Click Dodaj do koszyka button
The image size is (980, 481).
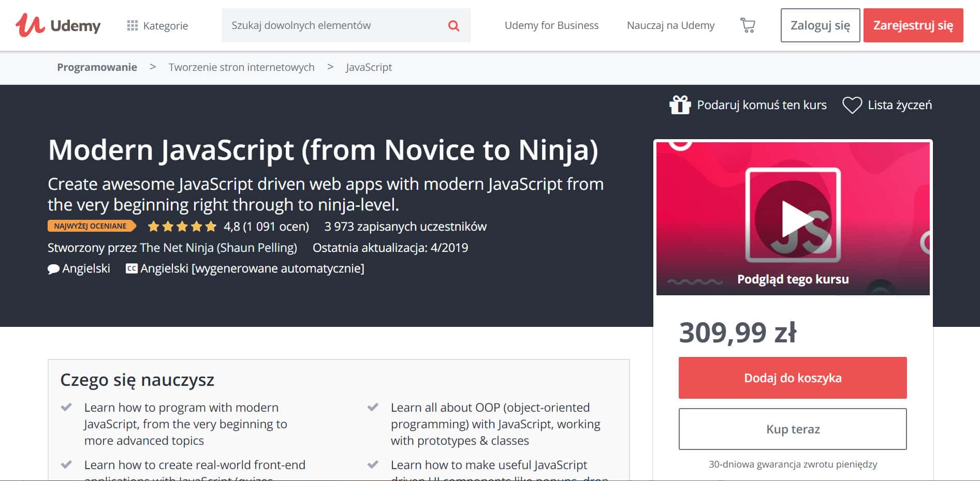(x=793, y=378)
